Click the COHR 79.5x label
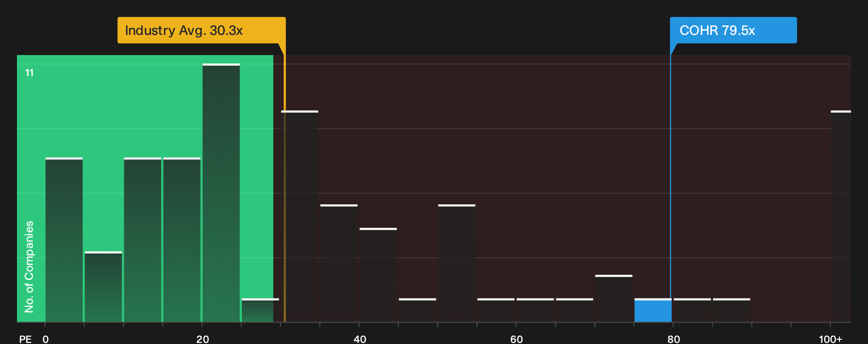 tap(733, 30)
